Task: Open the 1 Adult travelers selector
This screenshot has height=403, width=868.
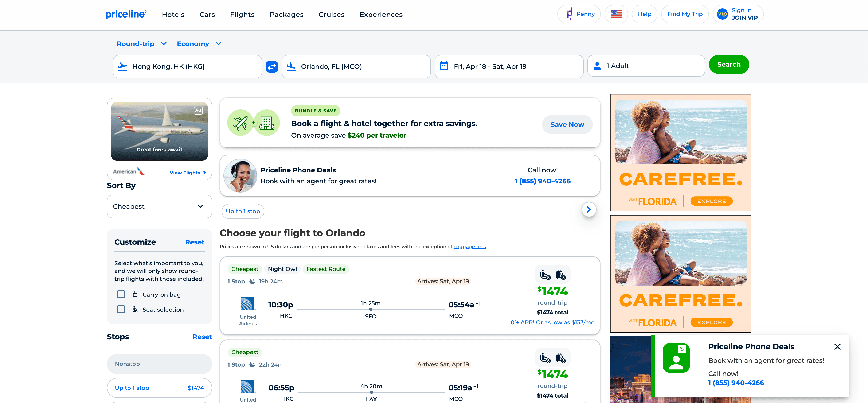Action: click(646, 66)
